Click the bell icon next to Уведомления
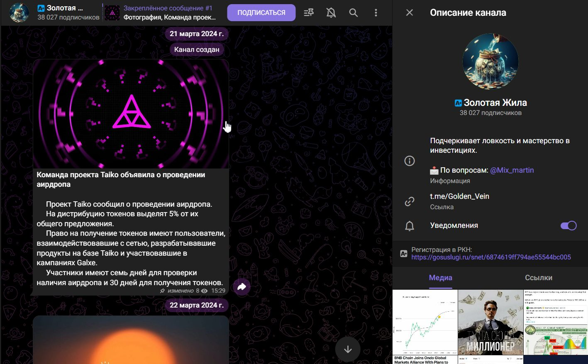Image resolution: width=588 pixels, height=364 pixels. point(410,226)
